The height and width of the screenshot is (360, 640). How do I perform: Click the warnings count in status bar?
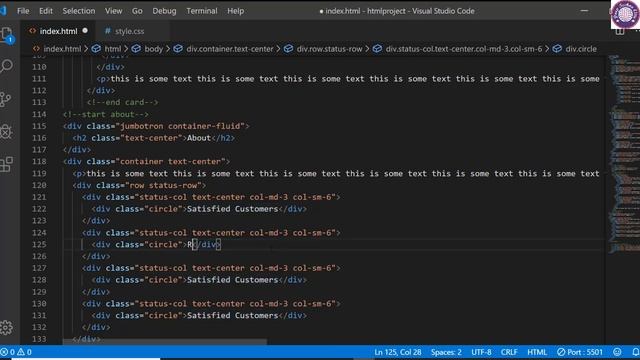(24, 352)
